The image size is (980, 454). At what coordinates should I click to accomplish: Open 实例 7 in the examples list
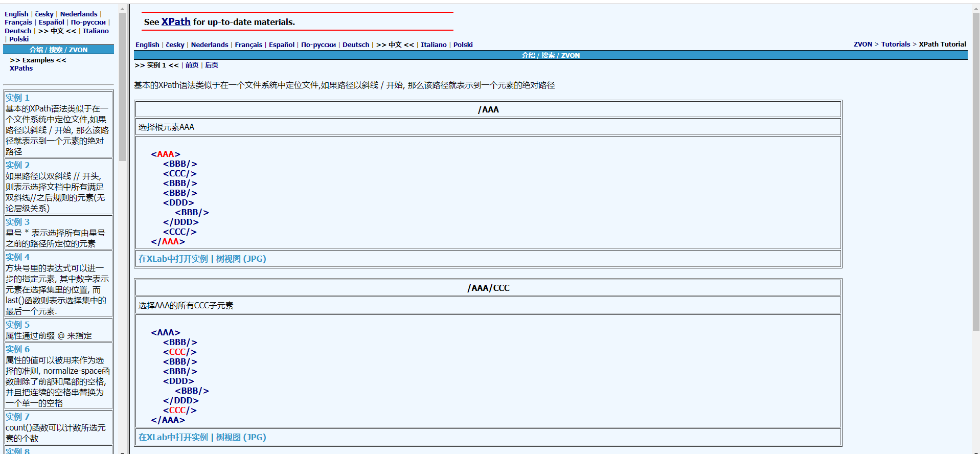click(18, 417)
